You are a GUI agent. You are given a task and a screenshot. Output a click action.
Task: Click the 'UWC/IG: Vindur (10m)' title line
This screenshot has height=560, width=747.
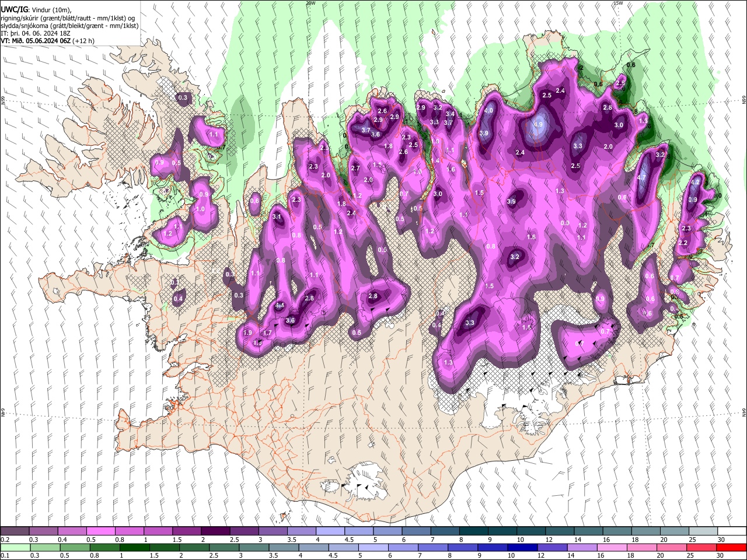coord(36,9)
